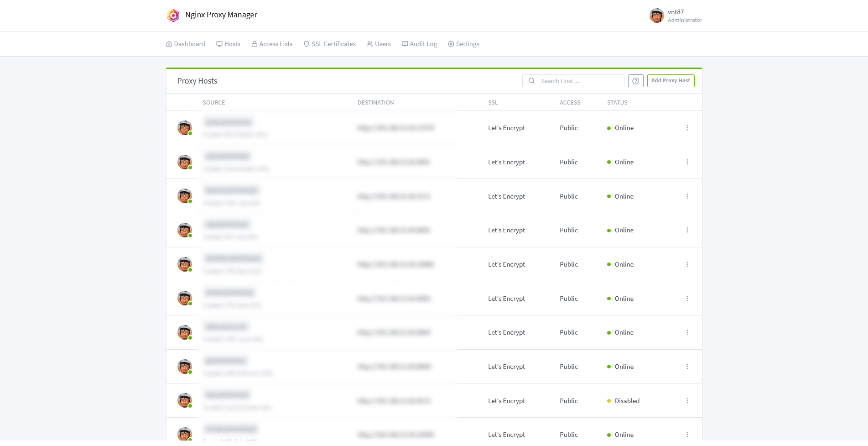This screenshot has width=868, height=446.
Task: Click Public access in the first host row
Action: pyautogui.click(x=569, y=128)
